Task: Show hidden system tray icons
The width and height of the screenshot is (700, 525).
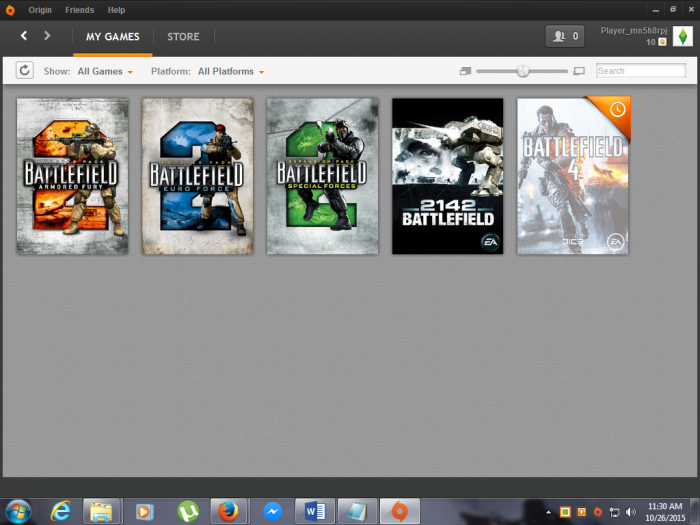Action: tap(550, 512)
